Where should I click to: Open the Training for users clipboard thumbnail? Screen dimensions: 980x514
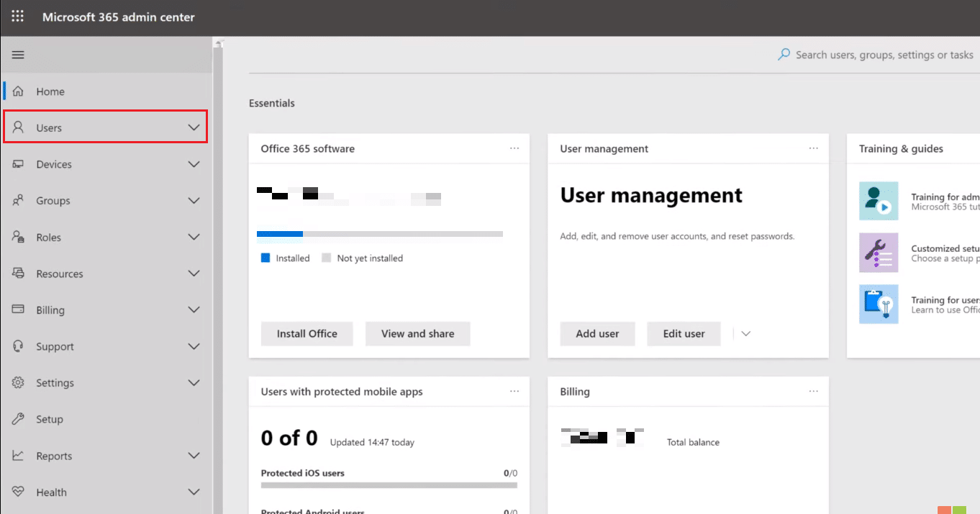(879, 304)
